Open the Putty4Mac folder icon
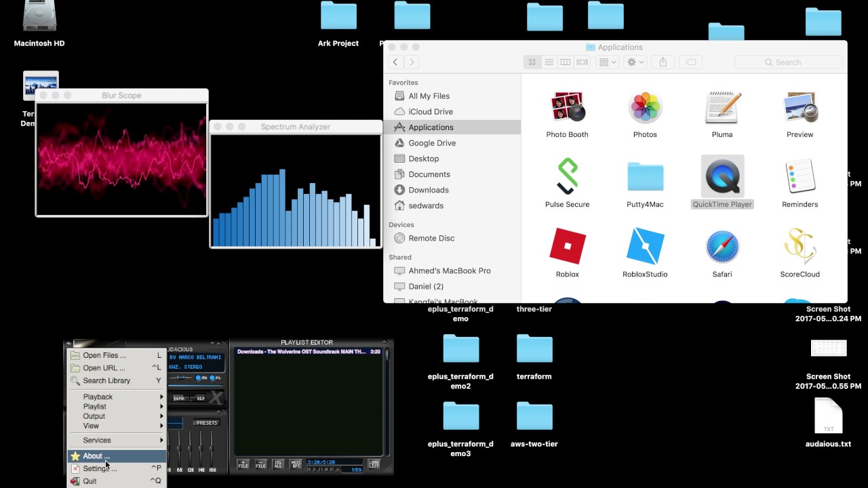Viewport: 868px width, 488px height. (x=645, y=176)
